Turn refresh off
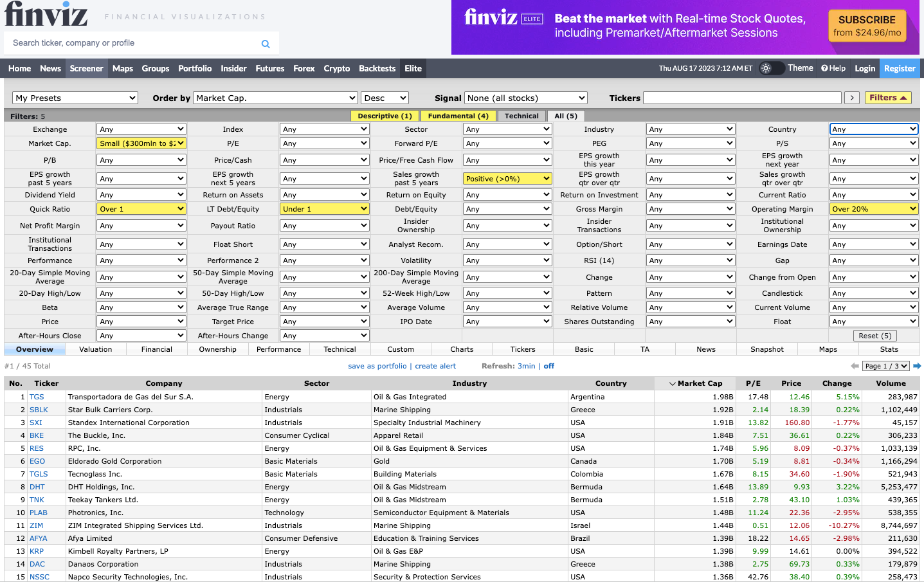 pyautogui.click(x=548, y=366)
